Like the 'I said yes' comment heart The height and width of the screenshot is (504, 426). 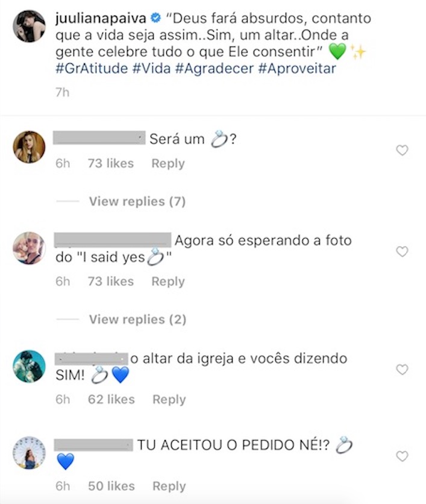tap(402, 251)
